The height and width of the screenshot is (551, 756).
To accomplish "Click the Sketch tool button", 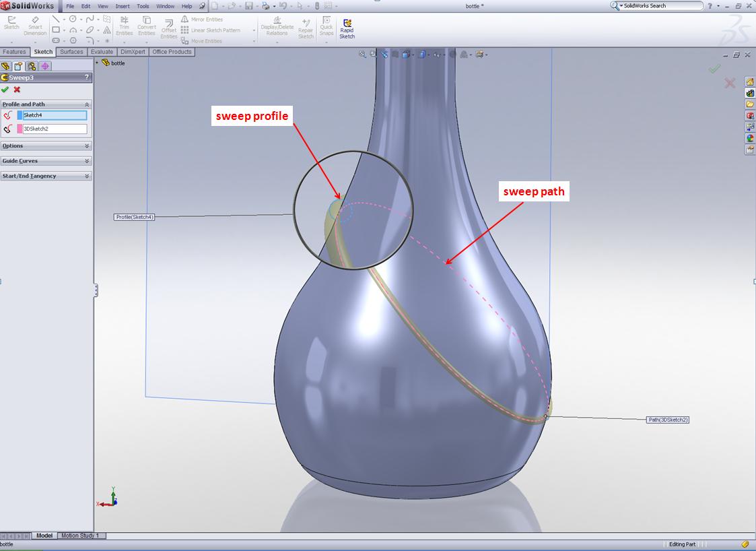I will [11, 23].
